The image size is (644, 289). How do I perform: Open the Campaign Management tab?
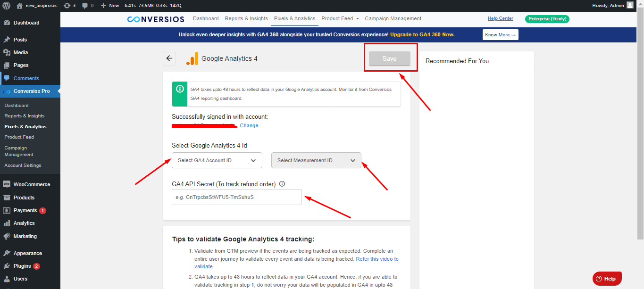tap(393, 18)
